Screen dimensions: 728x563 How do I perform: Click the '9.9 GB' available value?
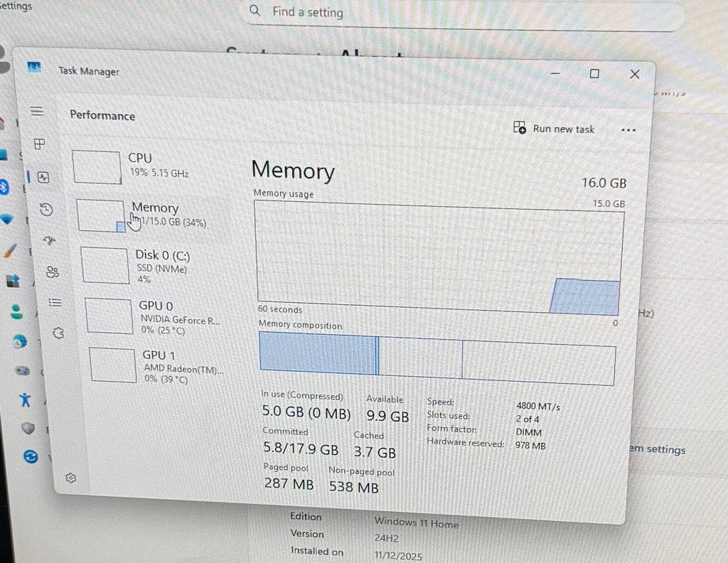point(387,416)
